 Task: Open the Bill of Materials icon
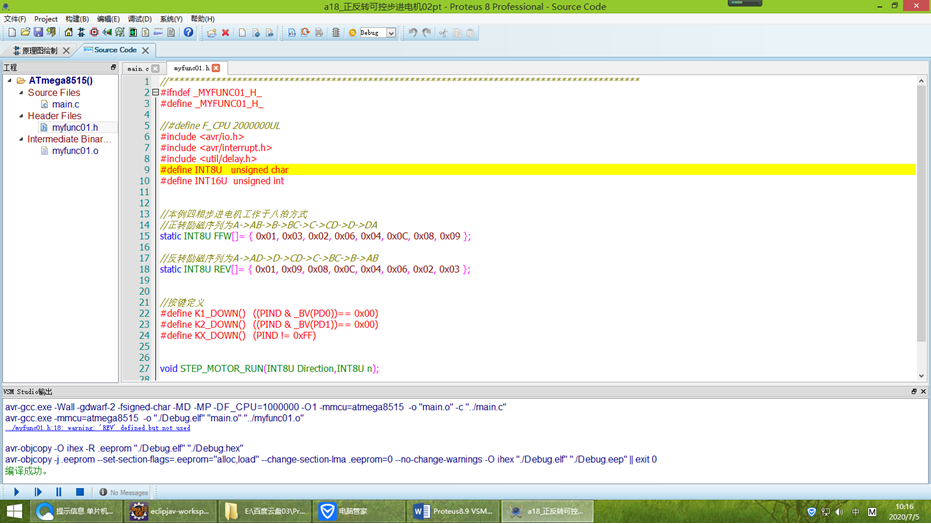145,33
